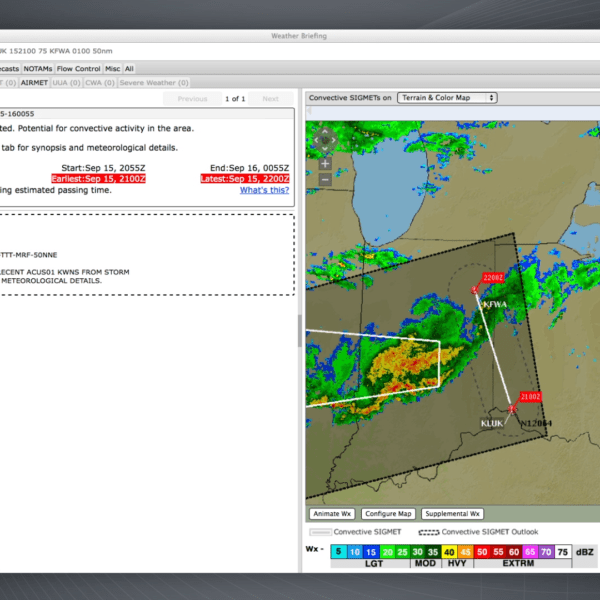Click the 5 dBZ cyan legend swatch
The height and width of the screenshot is (600, 600).
click(338, 552)
